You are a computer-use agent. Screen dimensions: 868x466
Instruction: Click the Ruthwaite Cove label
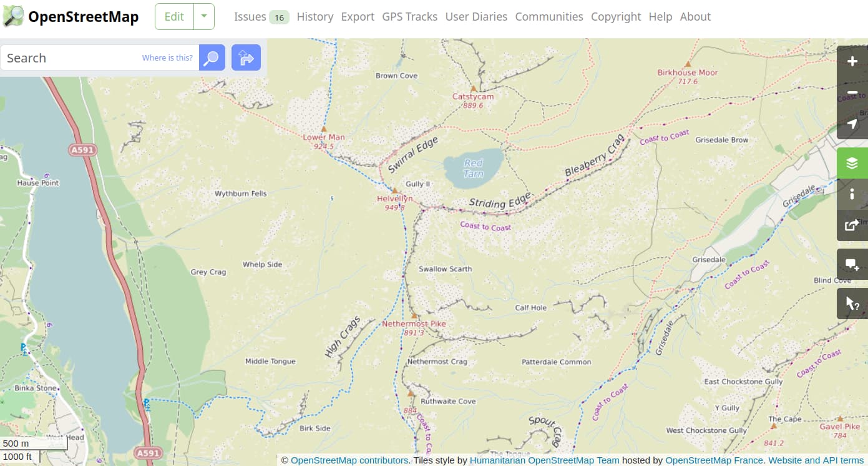(448, 402)
